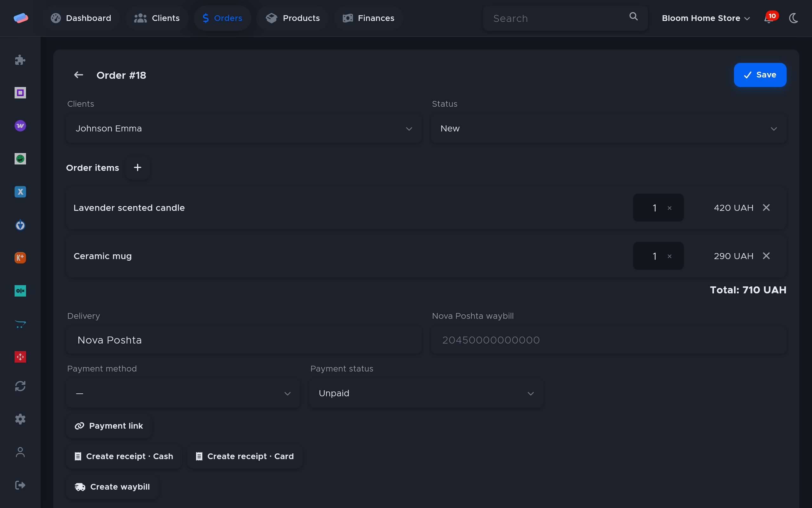The height and width of the screenshot is (508, 812).
Task: Click the search magnifier icon
Action: pos(633,17)
